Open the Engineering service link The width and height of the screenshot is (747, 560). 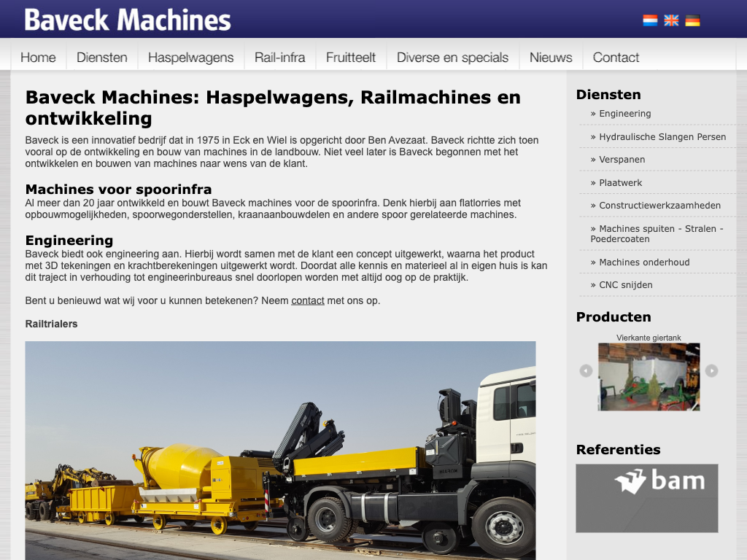(624, 114)
